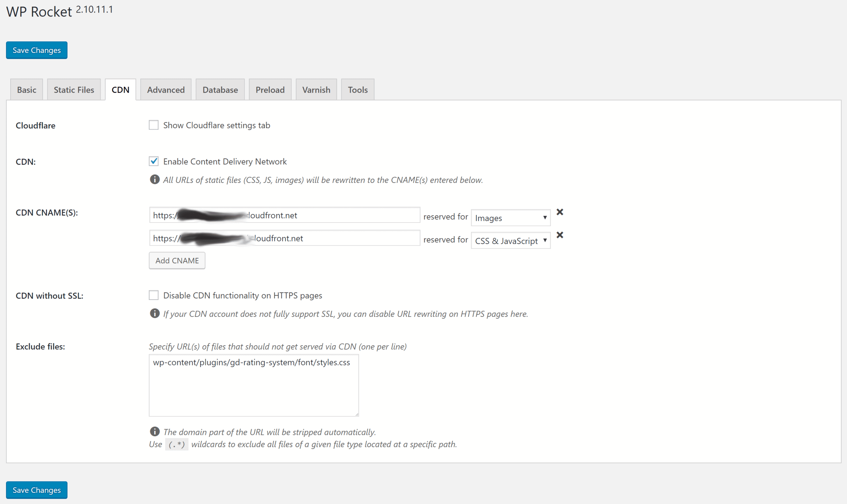The width and height of the screenshot is (847, 504).
Task: Click the WP Rocket version heading
Action: (60, 11)
